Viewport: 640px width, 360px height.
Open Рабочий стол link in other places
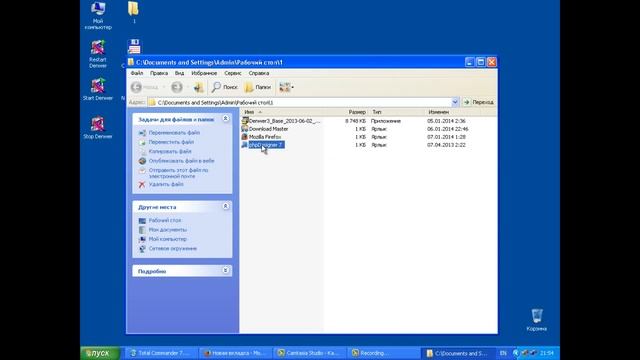tap(165, 220)
